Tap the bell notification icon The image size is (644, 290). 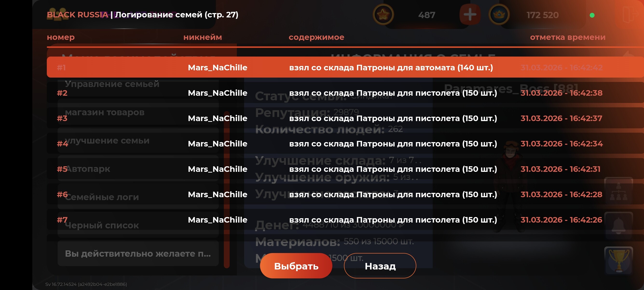point(618,226)
